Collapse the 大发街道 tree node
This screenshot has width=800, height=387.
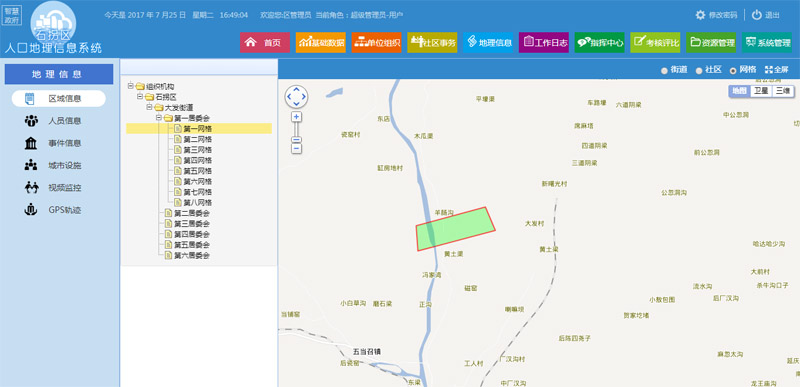149,108
